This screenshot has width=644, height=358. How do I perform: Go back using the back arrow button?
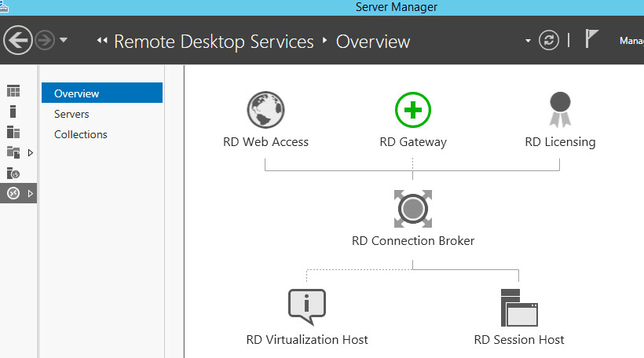pyautogui.click(x=17, y=39)
